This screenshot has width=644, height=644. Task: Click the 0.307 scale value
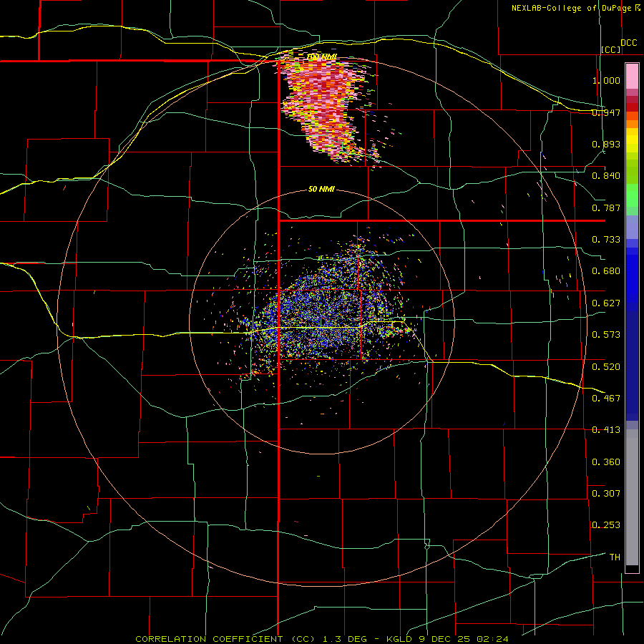point(606,493)
